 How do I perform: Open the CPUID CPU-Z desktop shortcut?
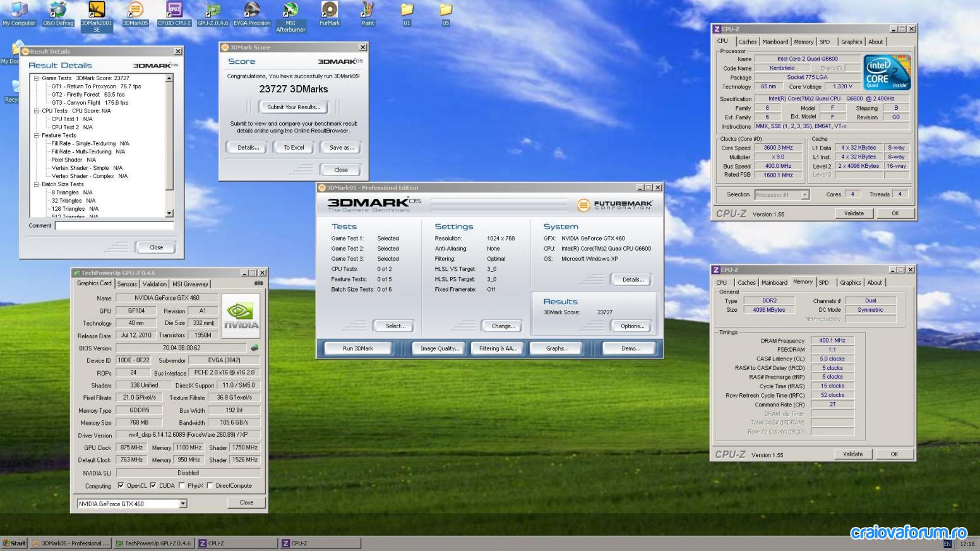click(174, 14)
